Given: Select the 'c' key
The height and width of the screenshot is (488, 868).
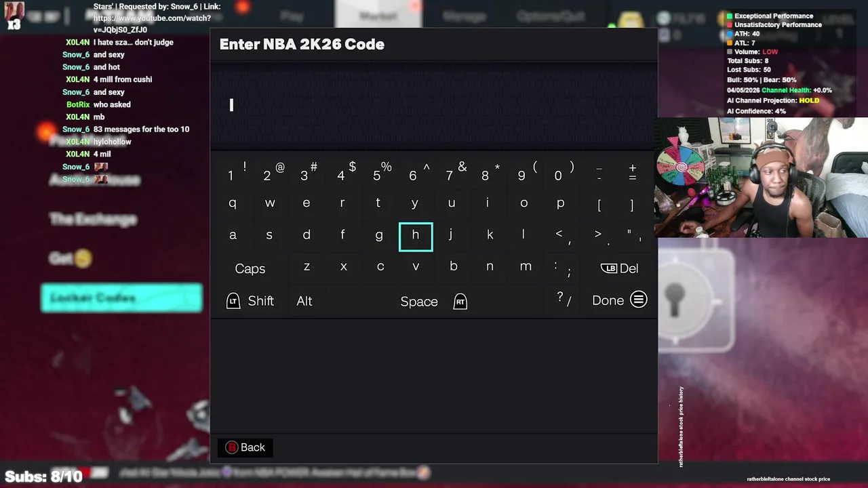Looking at the screenshot, I should coord(380,267).
